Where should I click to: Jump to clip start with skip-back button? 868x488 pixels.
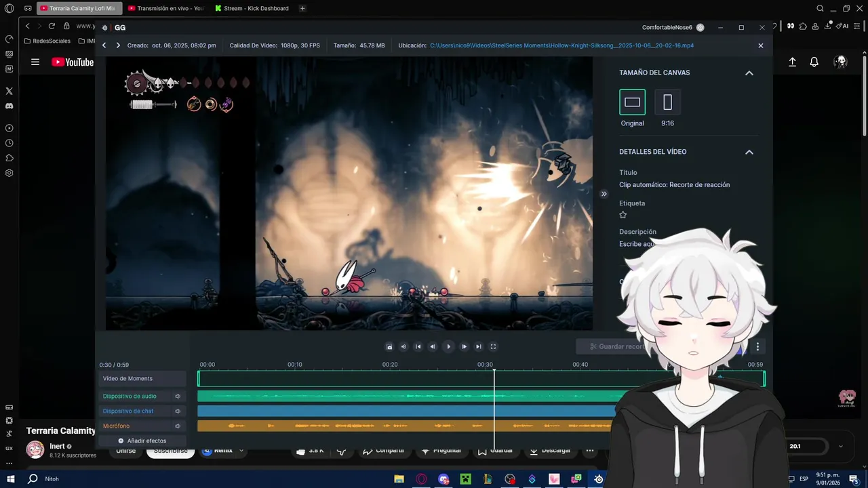point(418,346)
